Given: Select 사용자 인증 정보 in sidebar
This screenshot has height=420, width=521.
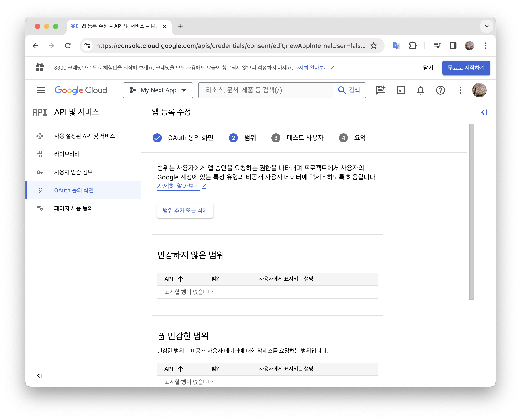Looking at the screenshot, I should click(x=73, y=172).
